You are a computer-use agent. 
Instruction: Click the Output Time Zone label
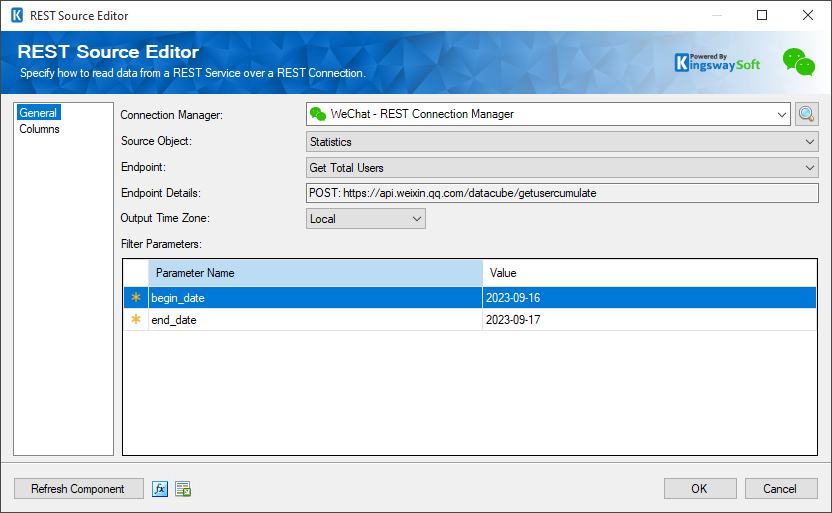[x=165, y=218]
